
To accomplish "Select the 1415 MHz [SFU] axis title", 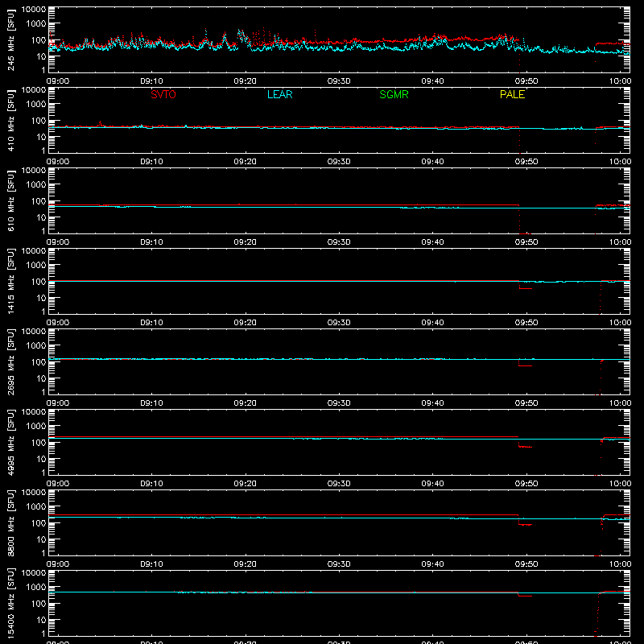I will point(10,281).
